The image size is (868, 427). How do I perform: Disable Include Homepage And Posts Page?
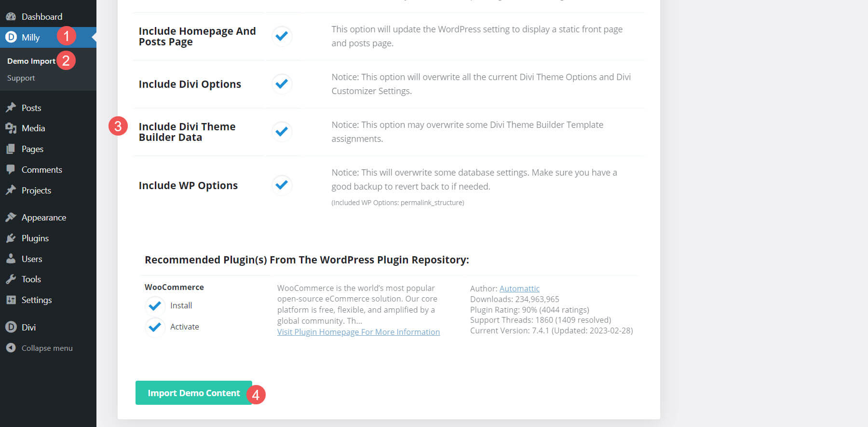(x=281, y=36)
